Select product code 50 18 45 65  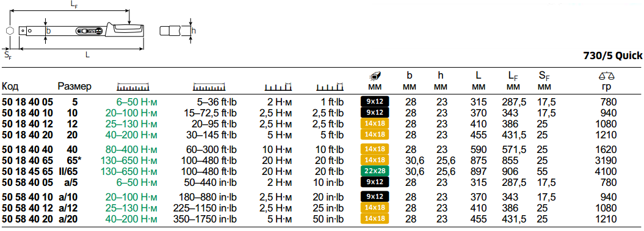click(27, 171)
